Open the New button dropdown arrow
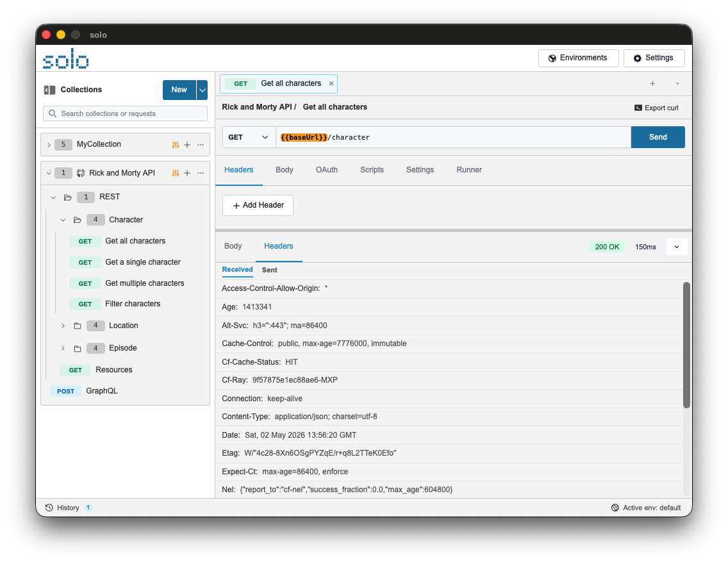Image resolution: width=728 pixels, height=564 pixels. [202, 90]
